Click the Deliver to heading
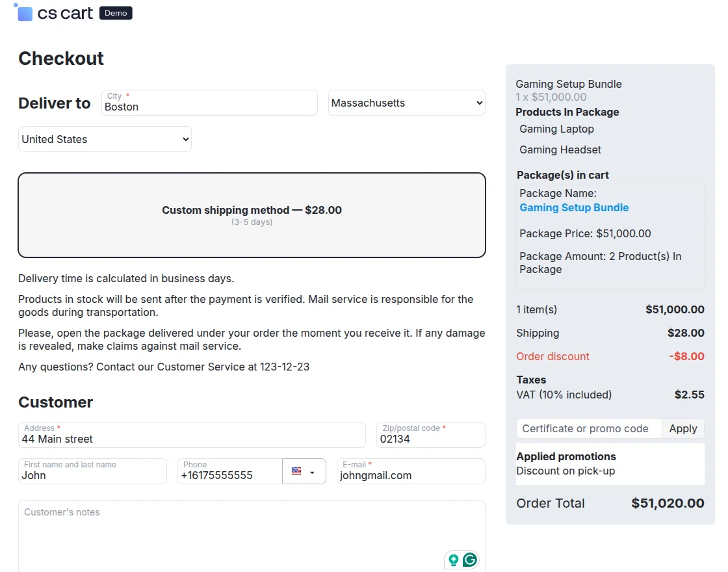The image size is (728, 572). point(55,103)
